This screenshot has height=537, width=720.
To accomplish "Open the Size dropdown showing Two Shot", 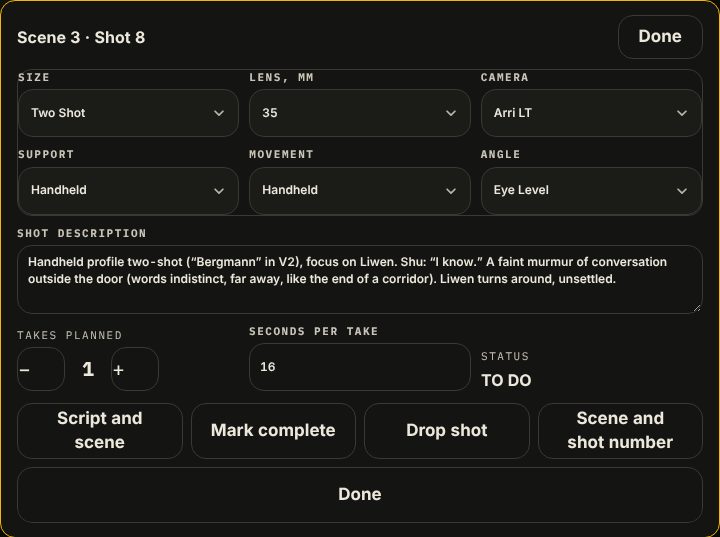I will click(128, 113).
